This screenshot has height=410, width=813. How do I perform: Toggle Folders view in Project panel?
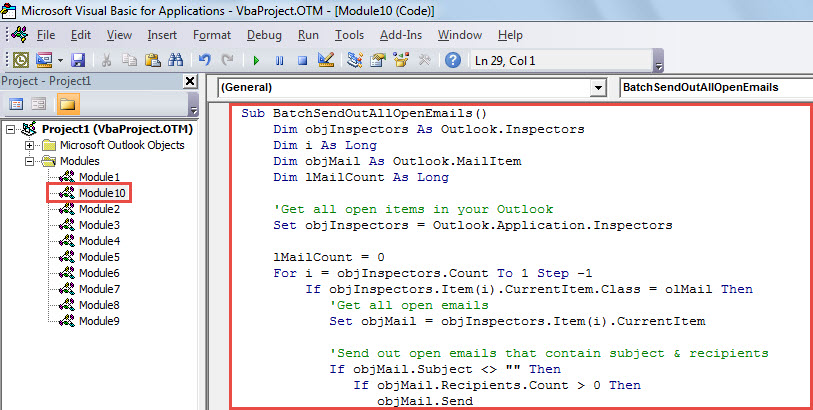pos(67,103)
